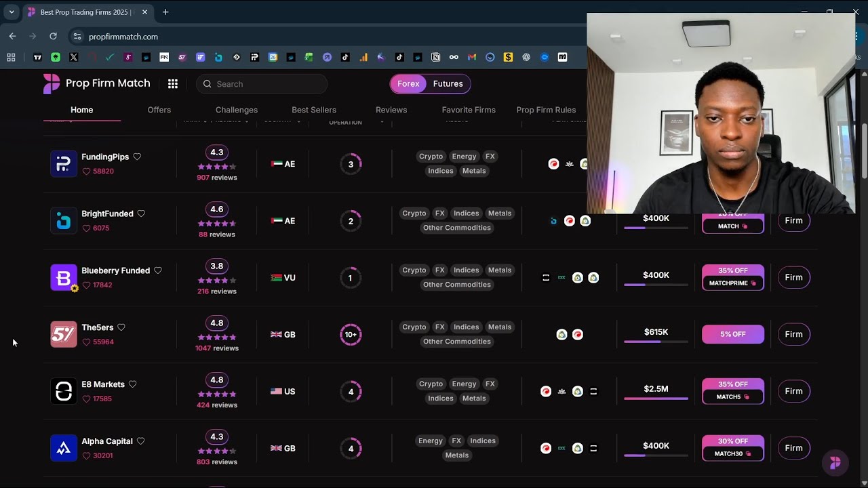
Task: Click the 5% OFF badge for The5ers
Action: (x=733, y=334)
